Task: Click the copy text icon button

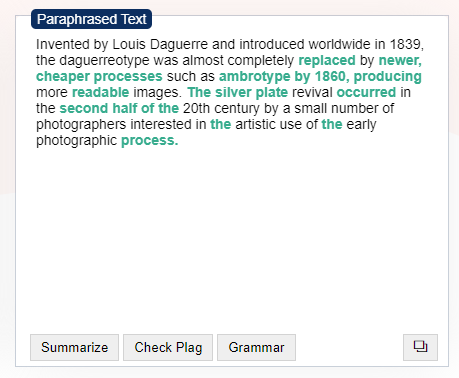Action: coord(420,347)
